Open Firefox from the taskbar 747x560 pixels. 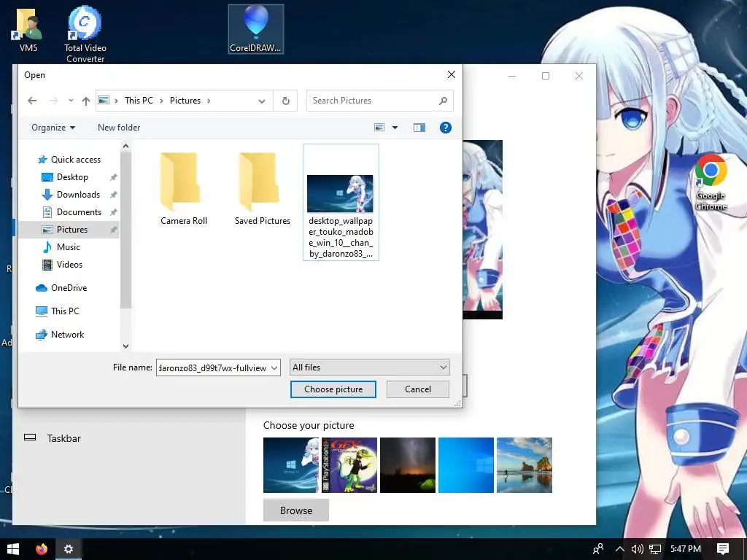pyautogui.click(x=42, y=549)
